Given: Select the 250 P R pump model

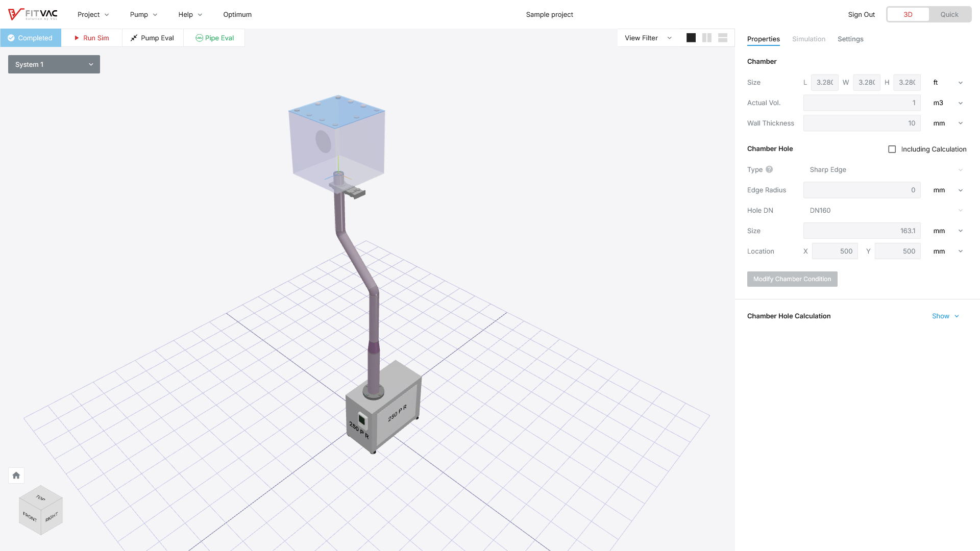Looking at the screenshot, I should tap(384, 408).
